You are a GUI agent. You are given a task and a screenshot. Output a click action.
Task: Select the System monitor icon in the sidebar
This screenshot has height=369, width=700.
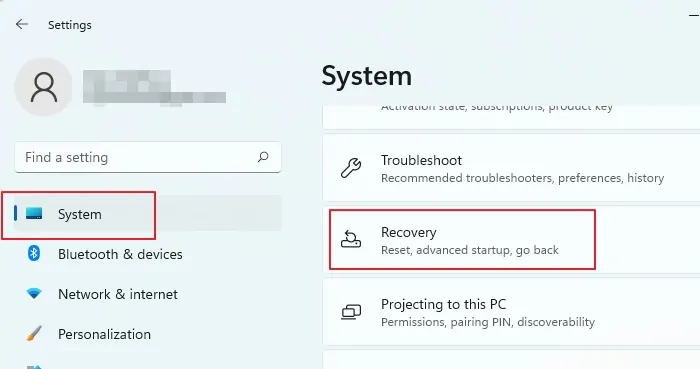click(x=34, y=213)
